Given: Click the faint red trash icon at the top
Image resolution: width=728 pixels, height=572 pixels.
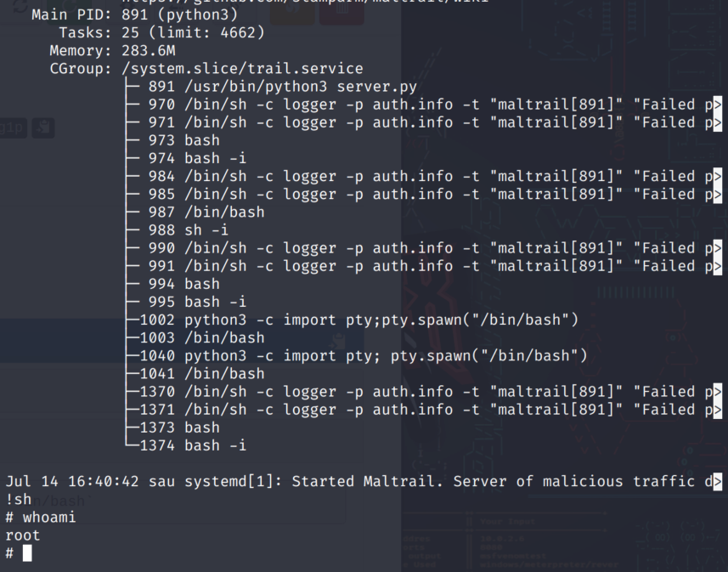Looking at the screenshot, I should click(x=341, y=10).
